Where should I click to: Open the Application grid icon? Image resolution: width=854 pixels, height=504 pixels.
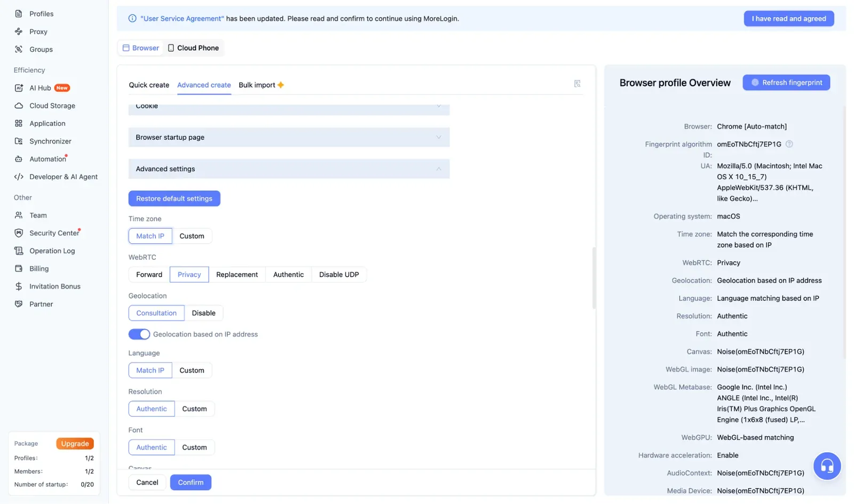[x=19, y=123]
